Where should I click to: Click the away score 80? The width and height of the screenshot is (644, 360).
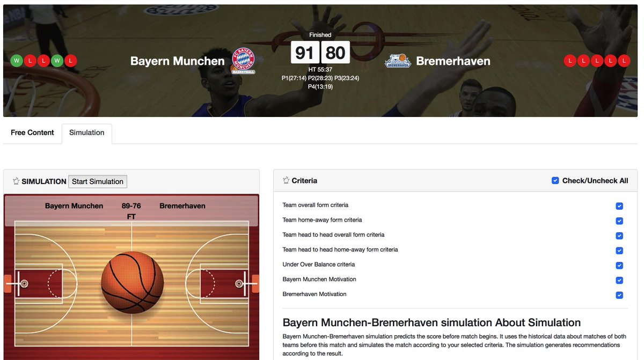tap(335, 53)
